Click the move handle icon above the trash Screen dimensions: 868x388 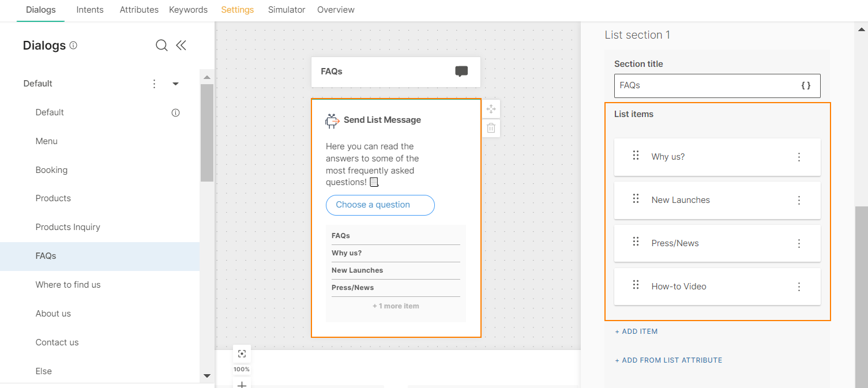[x=491, y=108]
